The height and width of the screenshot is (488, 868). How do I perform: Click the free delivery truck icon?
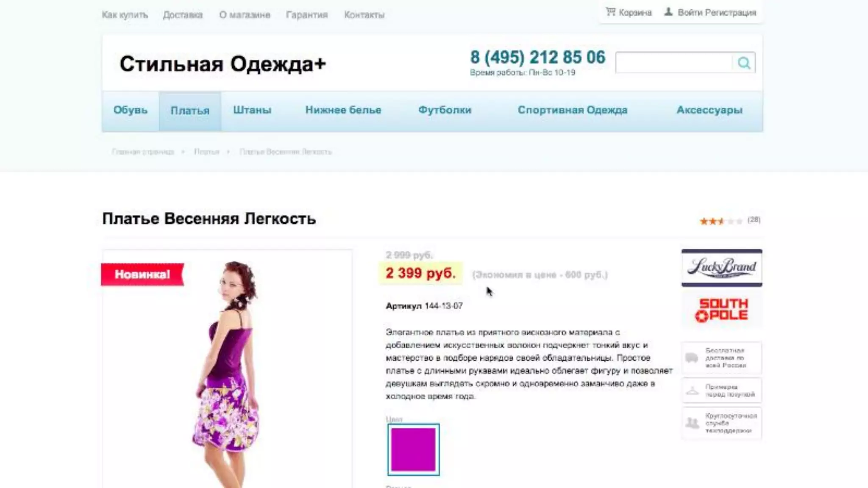click(692, 358)
